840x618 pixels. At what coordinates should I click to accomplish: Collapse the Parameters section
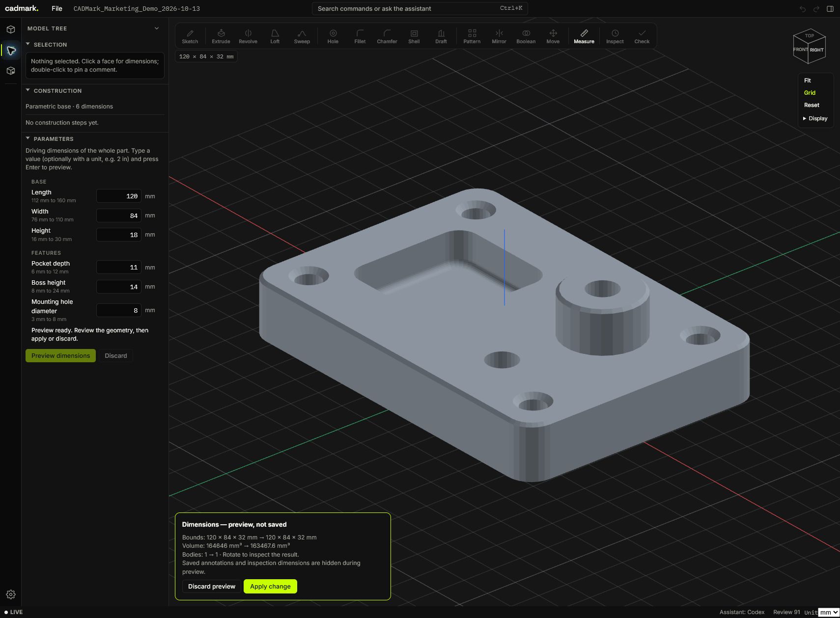tap(28, 138)
